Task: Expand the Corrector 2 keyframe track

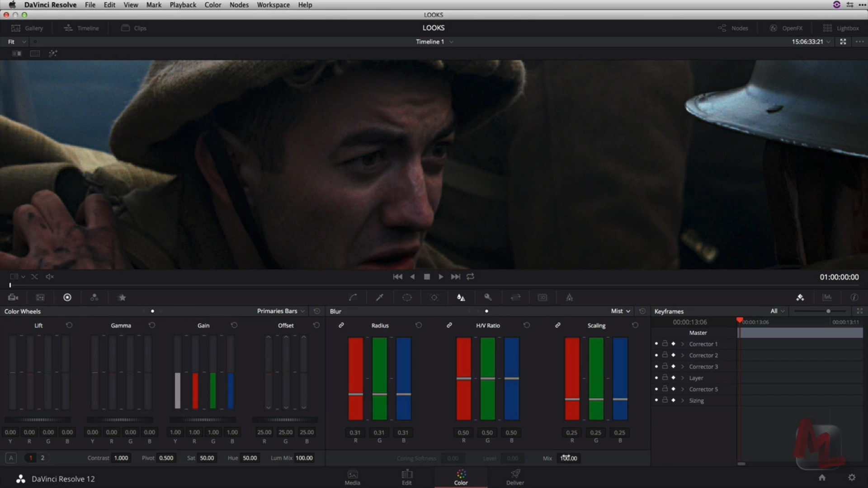Action: point(683,355)
